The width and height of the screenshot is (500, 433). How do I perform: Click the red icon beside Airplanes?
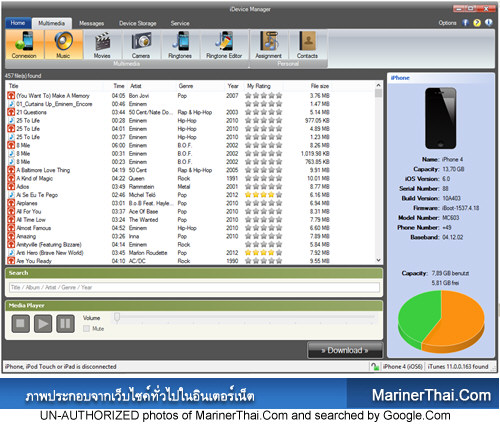11,203
